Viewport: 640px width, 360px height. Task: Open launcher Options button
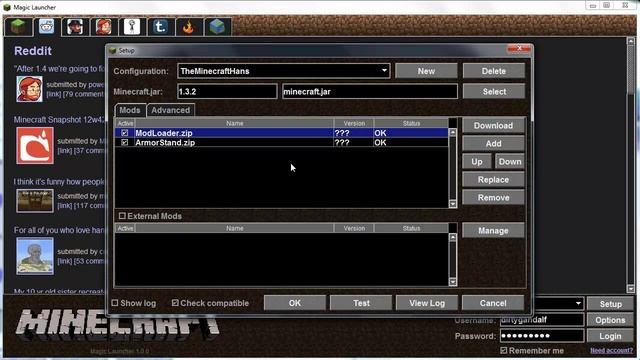click(x=611, y=320)
